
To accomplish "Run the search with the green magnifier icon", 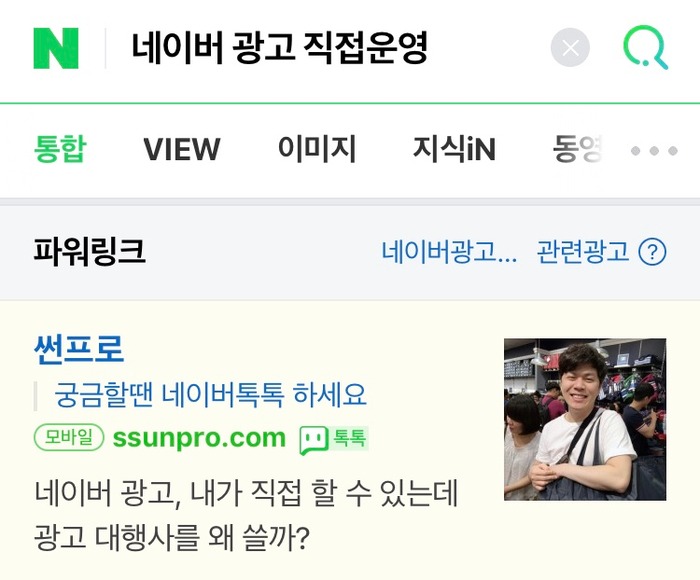I will (x=646, y=48).
